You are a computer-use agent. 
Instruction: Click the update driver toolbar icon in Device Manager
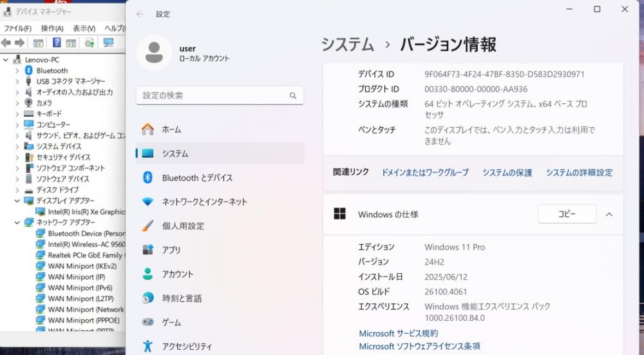tap(89, 43)
